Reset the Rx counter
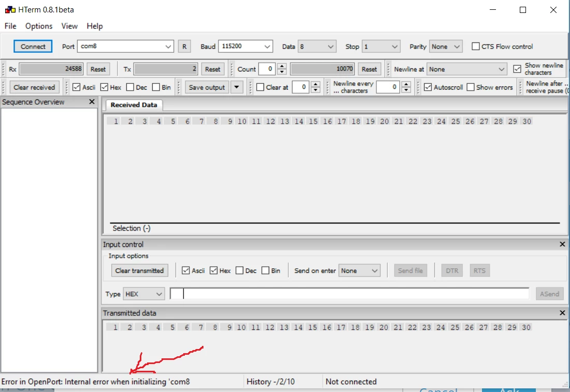Screen dimensions: 570x392 pyautogui.click(x=98, y=69)
